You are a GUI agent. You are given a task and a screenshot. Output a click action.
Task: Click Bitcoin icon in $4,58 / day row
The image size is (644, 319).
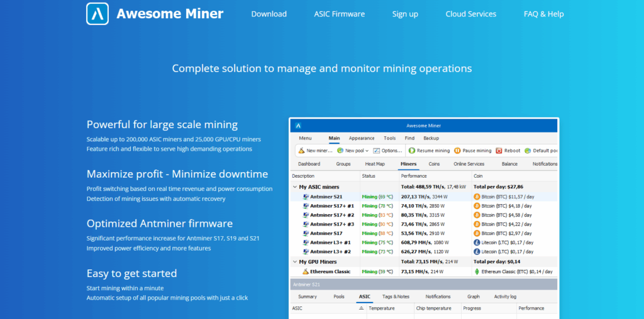pyautogui.click(x=477, y=215)
